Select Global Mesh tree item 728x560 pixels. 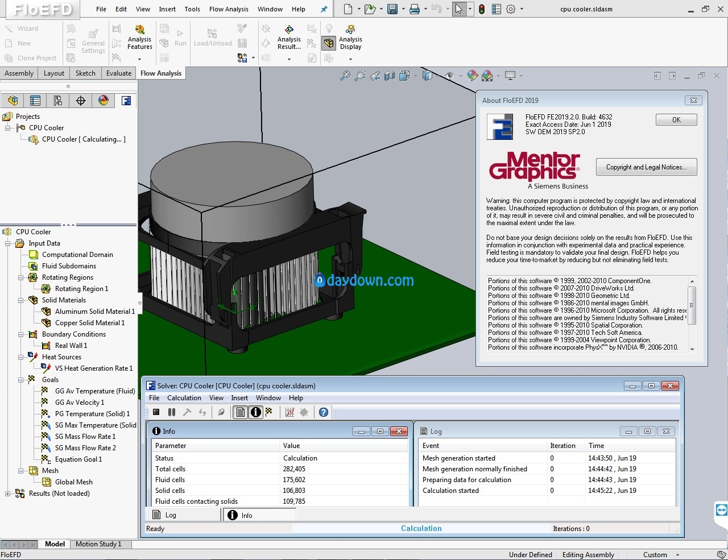pyautogui.click(x=74, y=482)
